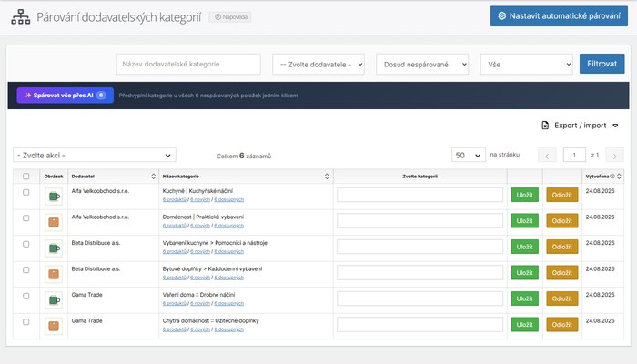The width and height of the screenshot is (637, 364).
Task: Click the Filtrovat button
Action: point(602,64)
